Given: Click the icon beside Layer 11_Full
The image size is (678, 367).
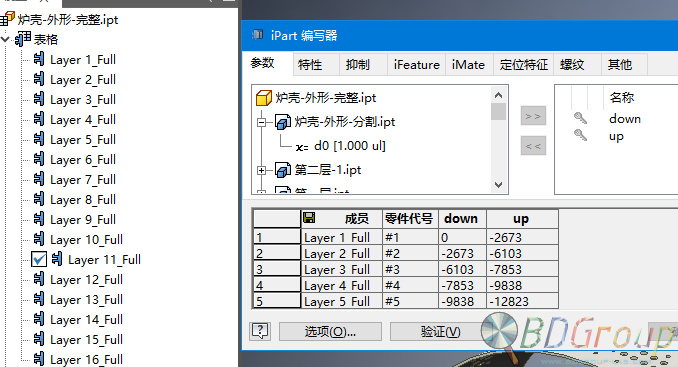Looking at the screenshot, I should click(x=57, y=259).
